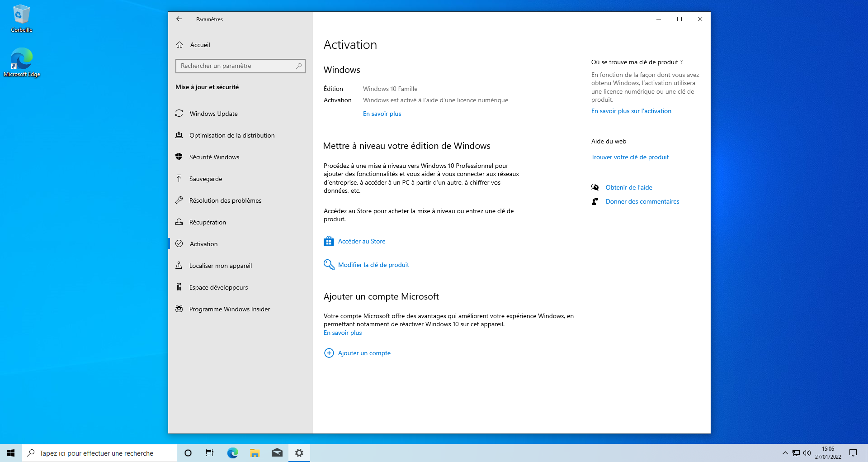Viewport: 868px width, 462px height.
Task: Click the Résolution des problèmes wrench icon
Action: point(179,200)
